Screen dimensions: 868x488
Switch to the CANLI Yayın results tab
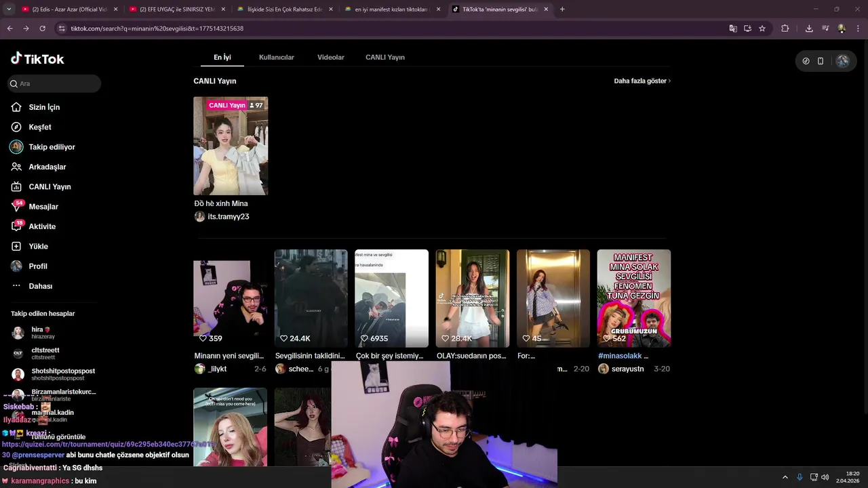385,57
